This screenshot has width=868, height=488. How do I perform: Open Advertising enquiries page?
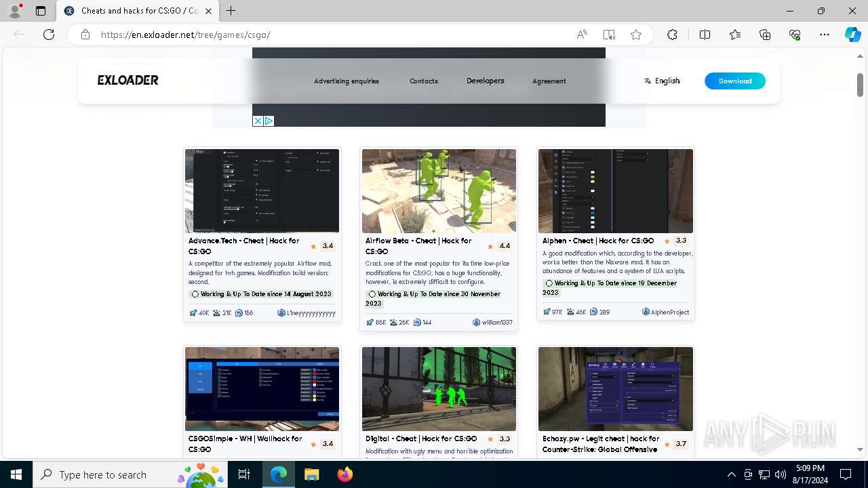pos(347,81)
